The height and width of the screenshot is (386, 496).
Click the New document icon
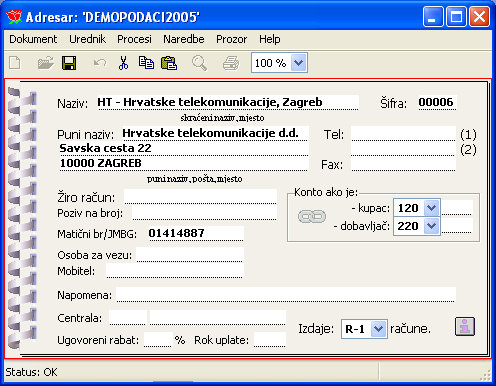[x=15, y=63]
